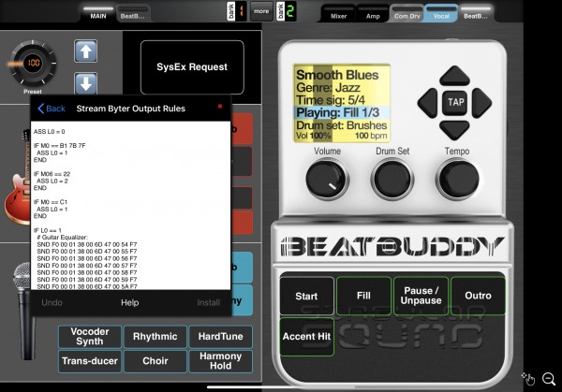Switch to the MAIN tab

pyautogui.click(x=98, y=14)
